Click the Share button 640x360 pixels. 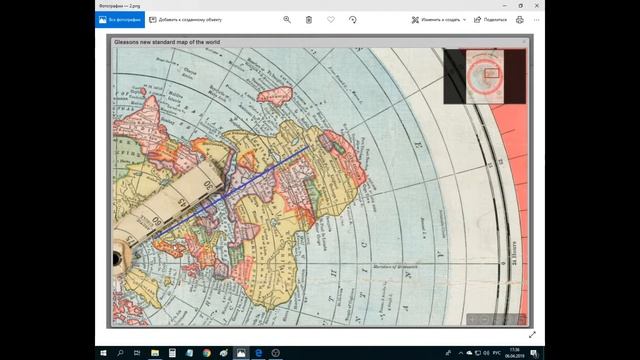click(490, 20)
